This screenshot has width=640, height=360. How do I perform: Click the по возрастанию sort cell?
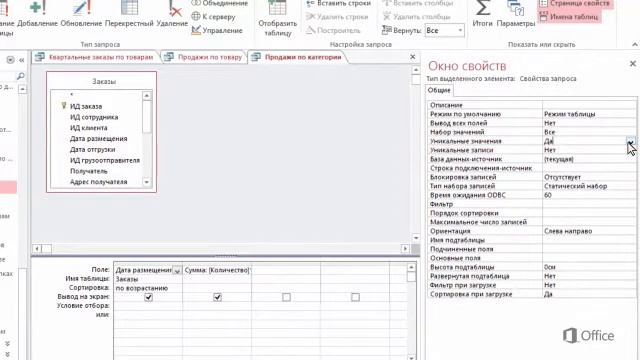point(148,288)
